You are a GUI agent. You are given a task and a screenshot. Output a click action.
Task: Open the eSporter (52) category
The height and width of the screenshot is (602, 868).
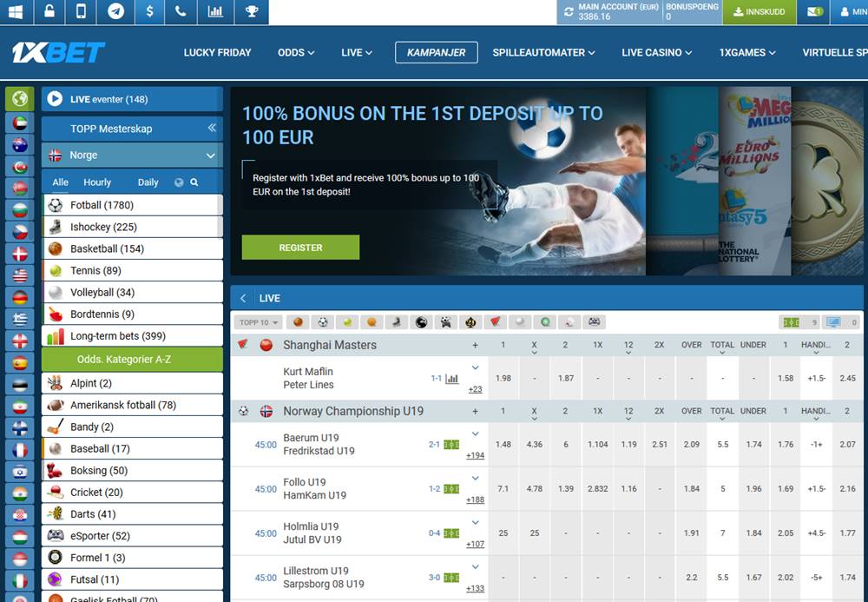tap(132, 535)
